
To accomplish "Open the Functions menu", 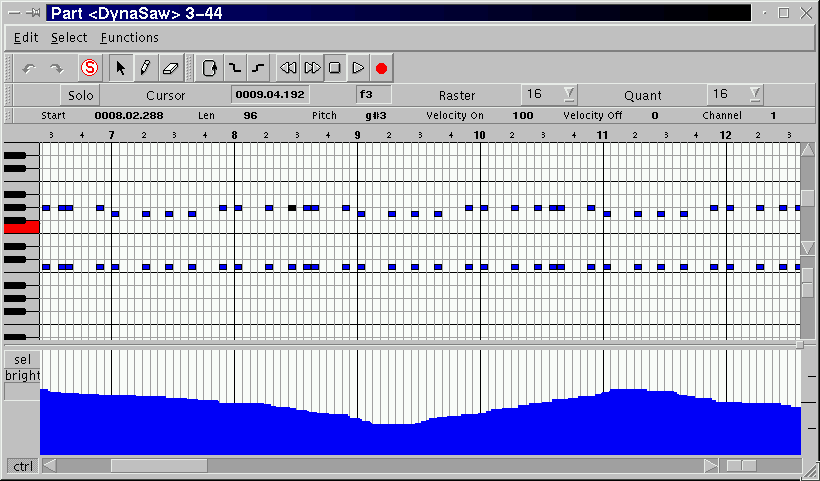I will point(129,37).
